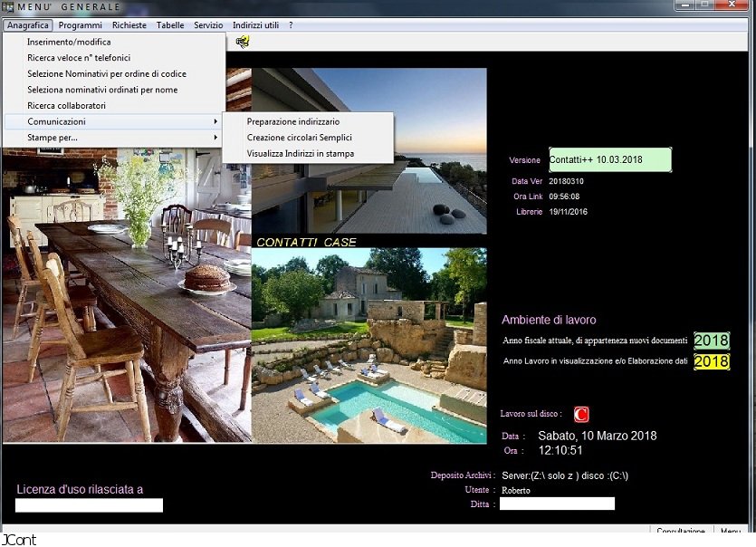Image resolution: width=756 pixels, height=547 pixels.
Task: Click the app icon in title bar
Action: 8,7
